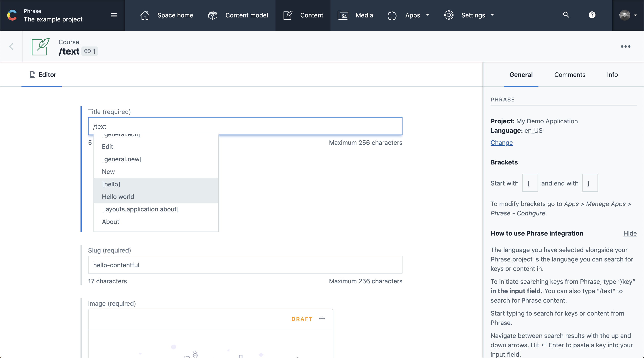This screenshot has height=358, width=644.
Task: Click the Content model box icon
Action: pyautogui.click(x=213, y=15)
